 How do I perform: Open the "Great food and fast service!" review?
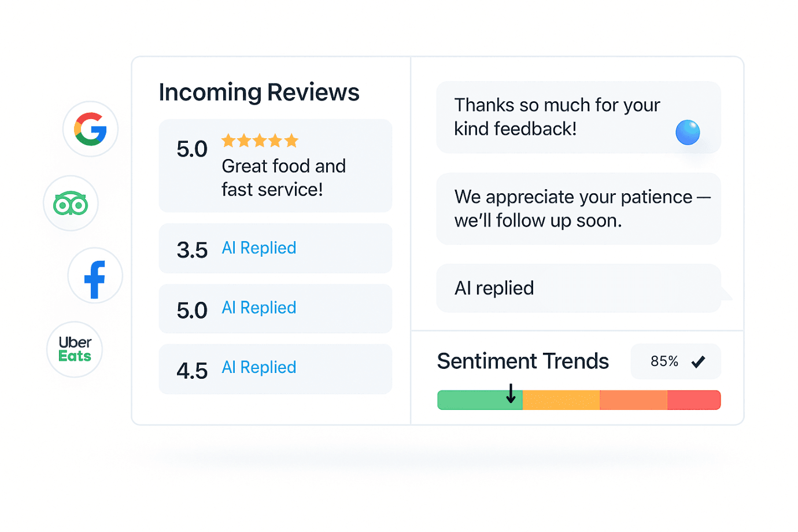[275, 166]
